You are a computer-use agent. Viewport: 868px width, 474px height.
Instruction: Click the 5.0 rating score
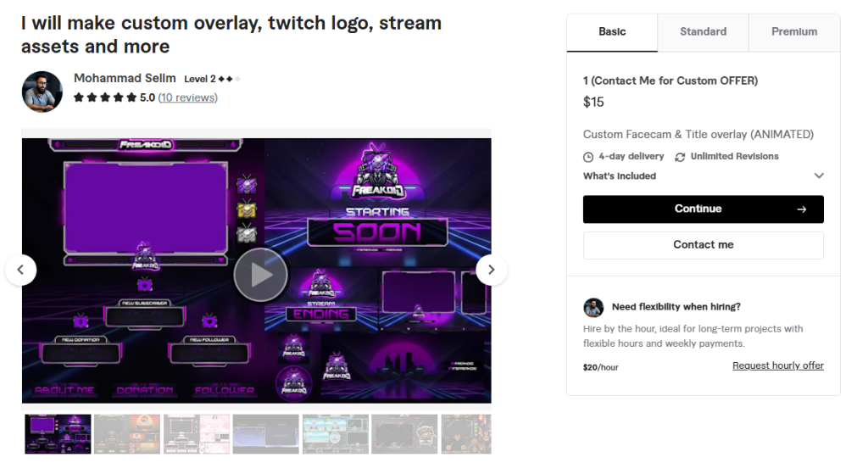click(147, 98)
